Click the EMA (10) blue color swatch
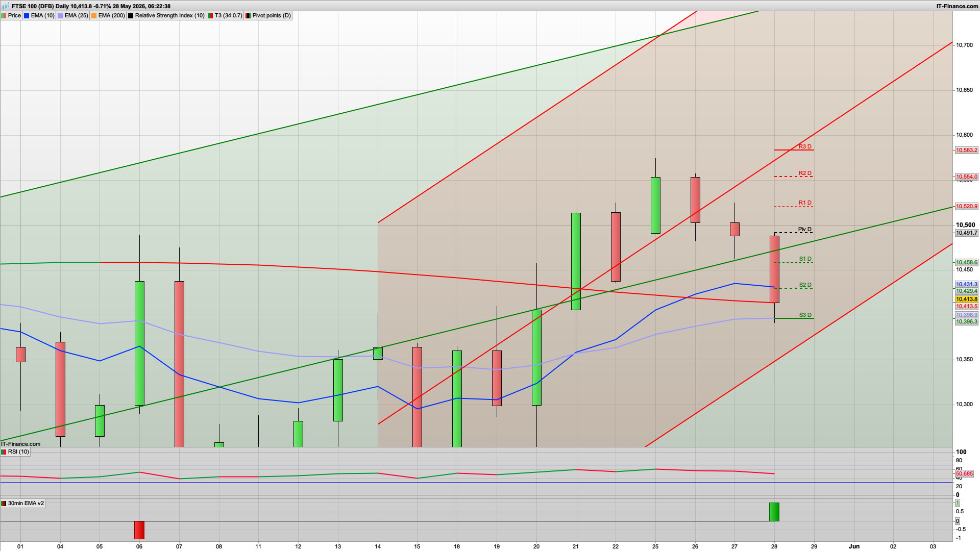Viewport: 980px width, 551px height. pyautogui.click(x=27, y=16)
